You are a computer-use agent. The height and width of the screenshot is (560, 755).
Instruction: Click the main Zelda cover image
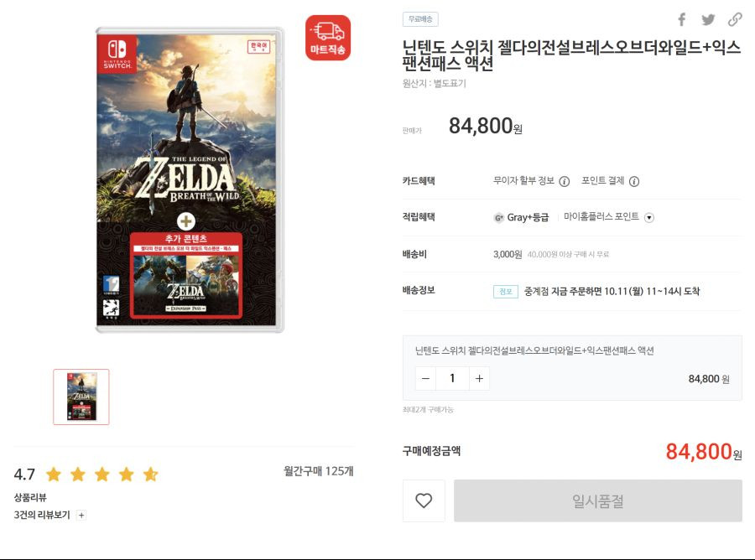190,180
